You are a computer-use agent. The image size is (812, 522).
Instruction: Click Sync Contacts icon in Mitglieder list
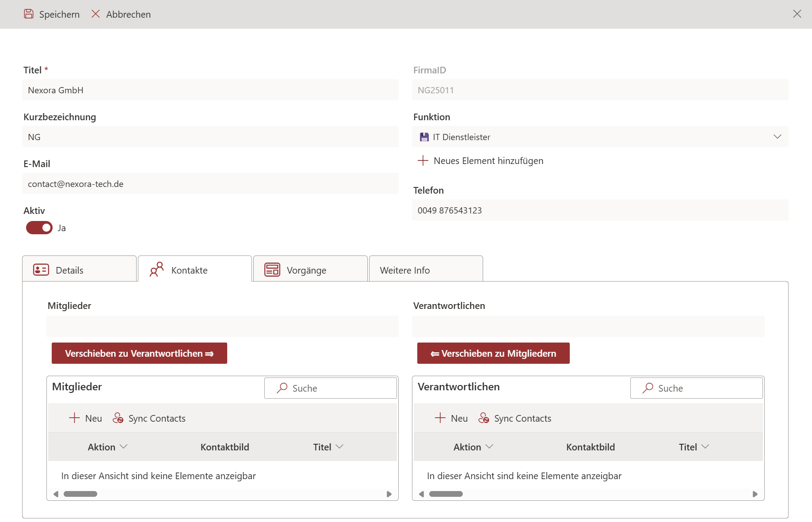coord(118,418)
